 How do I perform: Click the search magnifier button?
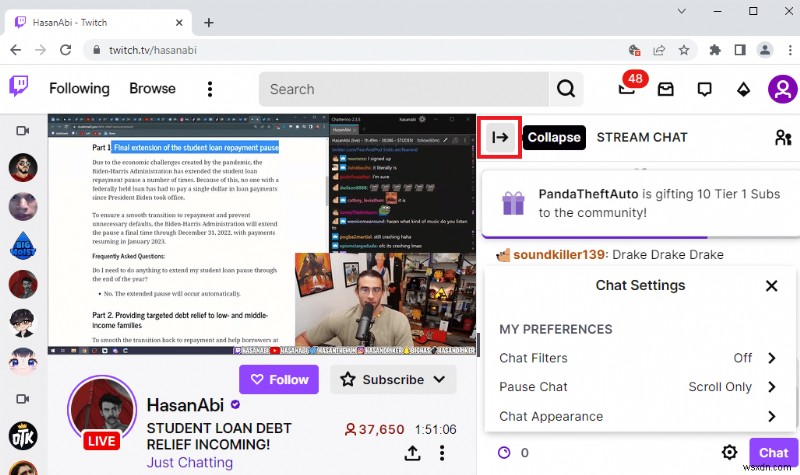pos(566,89)
